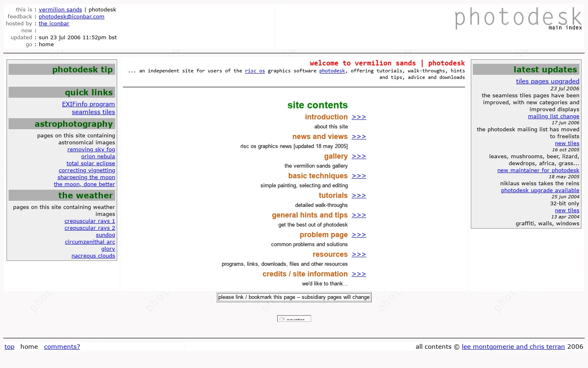
Task: Click the photodesk main index logo
Action: click(x=518, y=18)
